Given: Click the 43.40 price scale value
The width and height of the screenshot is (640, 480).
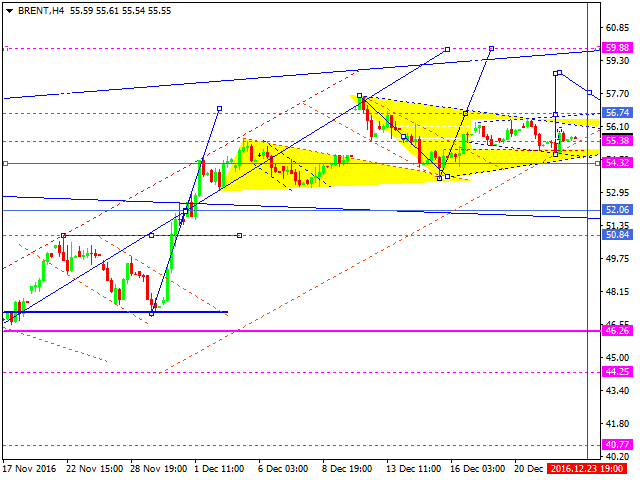Looking at the screenshot, I should tap(618, 391).
